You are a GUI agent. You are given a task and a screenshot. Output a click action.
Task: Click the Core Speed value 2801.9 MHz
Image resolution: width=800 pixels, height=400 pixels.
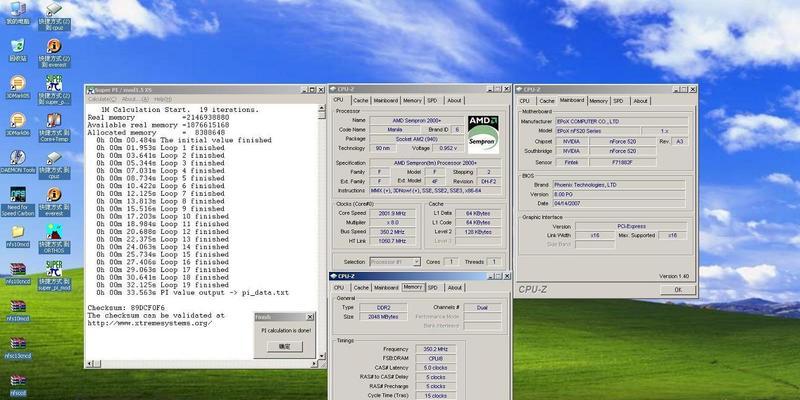coord(392,213)
